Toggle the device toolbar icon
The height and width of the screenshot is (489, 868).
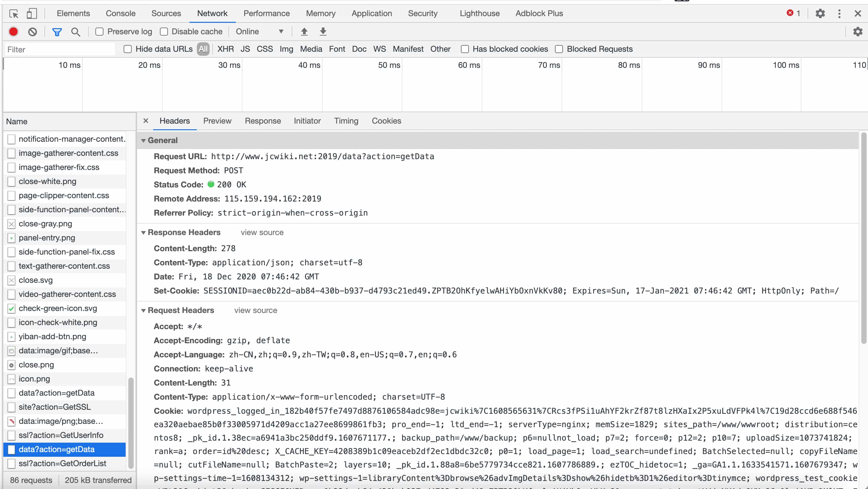point(32,13)
